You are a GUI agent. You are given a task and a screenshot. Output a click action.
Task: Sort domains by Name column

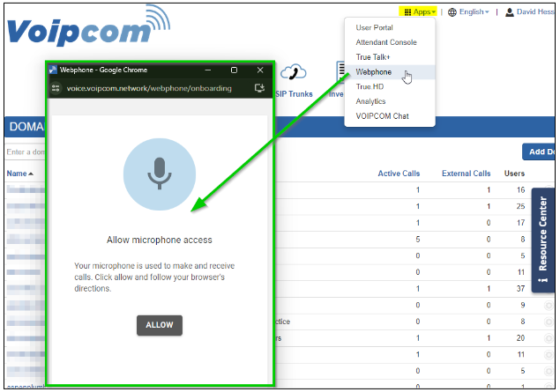(20, 174)
